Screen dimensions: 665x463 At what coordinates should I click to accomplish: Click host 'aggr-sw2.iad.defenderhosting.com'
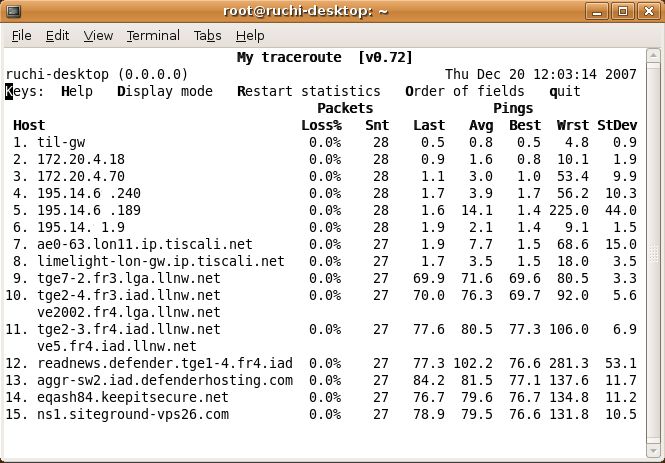(x=165, y=380)
